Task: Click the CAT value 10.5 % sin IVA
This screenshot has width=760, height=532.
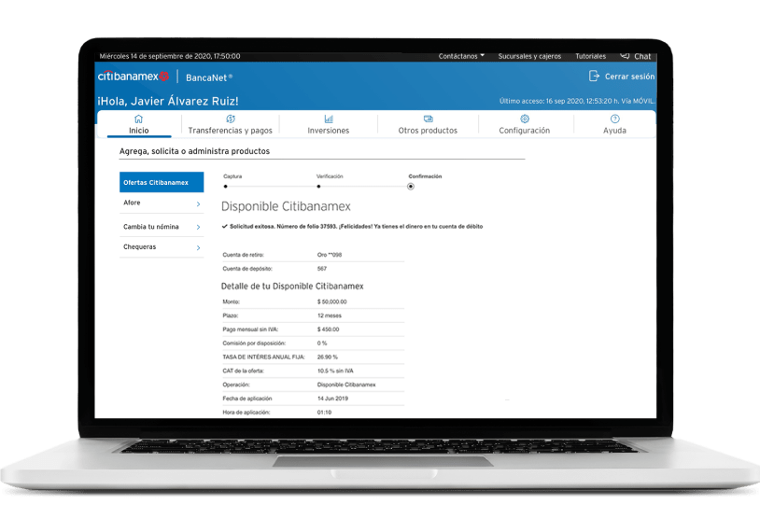Action: [x=335, y=371]
